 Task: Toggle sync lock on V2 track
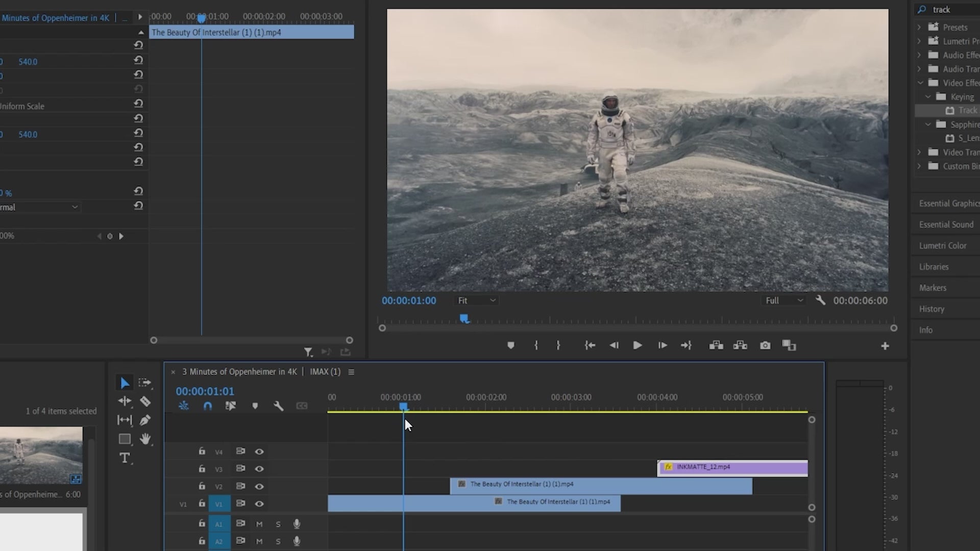[x=240, y=486]
